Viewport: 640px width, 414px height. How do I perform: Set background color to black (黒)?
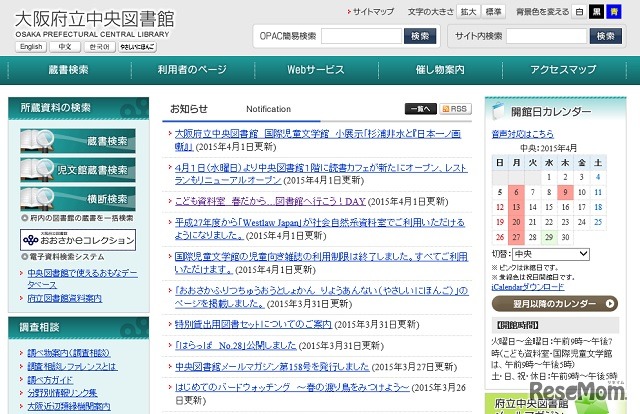tap(596, 12)
